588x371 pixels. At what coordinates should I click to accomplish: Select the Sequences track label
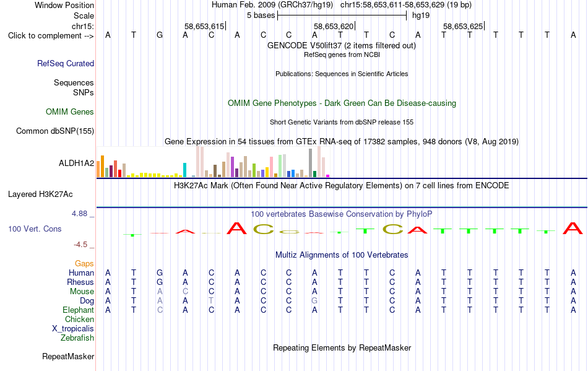pos(74,82)
